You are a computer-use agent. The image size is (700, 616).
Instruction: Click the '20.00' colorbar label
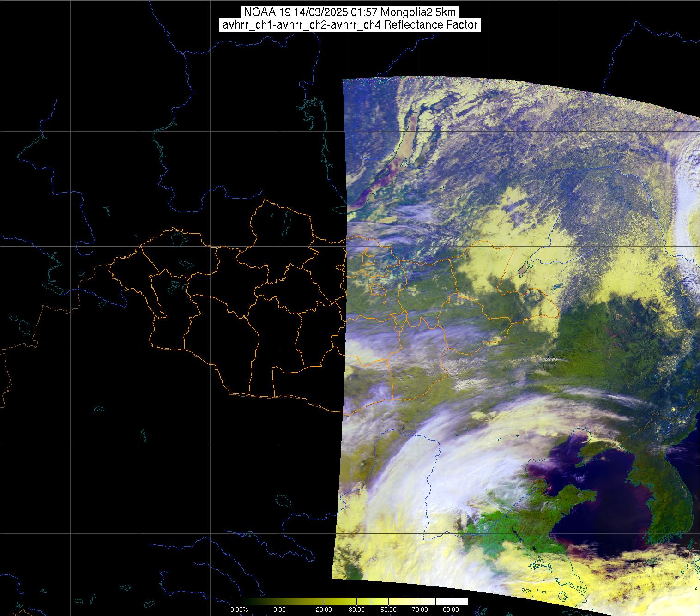(324, 610)
